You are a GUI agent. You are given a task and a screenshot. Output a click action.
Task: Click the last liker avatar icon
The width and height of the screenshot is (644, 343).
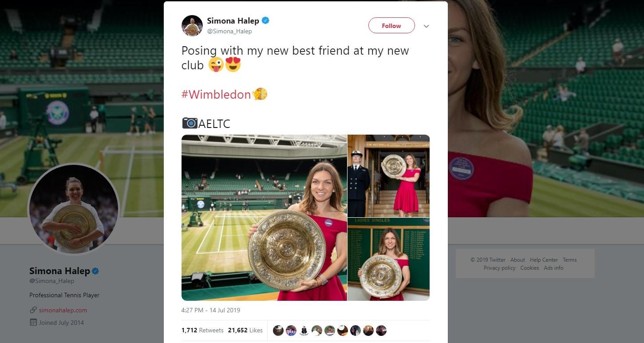click(x=381, y=331)
